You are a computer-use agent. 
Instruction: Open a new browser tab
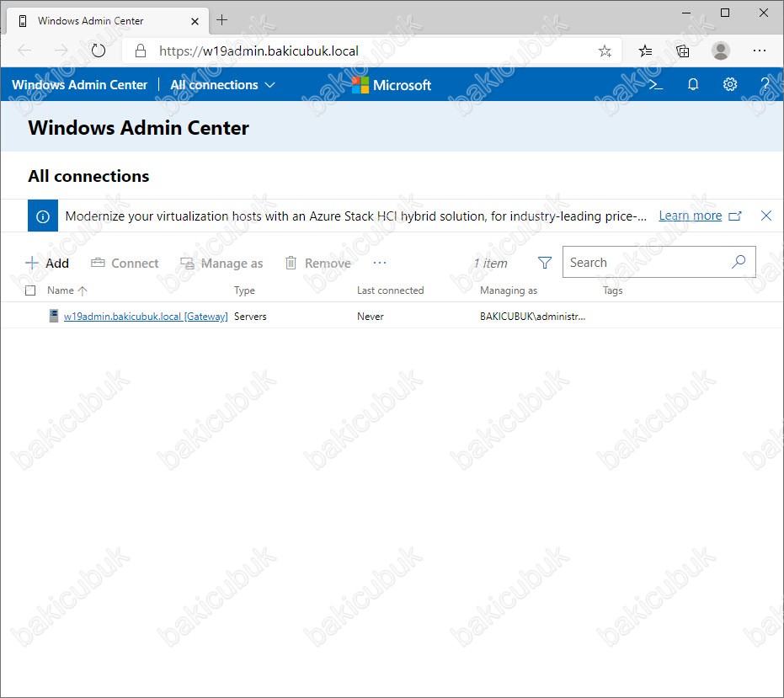tap(222, 20)
